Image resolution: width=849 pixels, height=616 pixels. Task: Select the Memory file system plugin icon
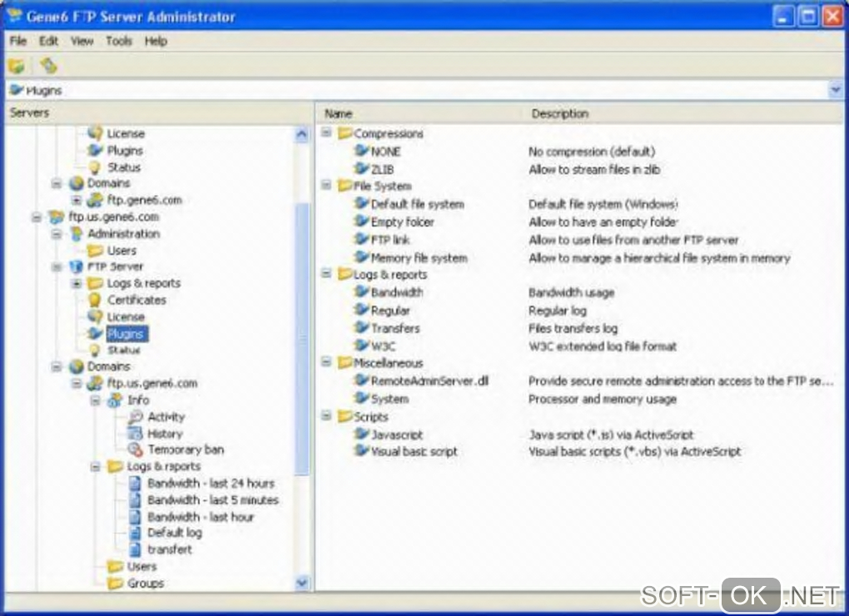361,257
